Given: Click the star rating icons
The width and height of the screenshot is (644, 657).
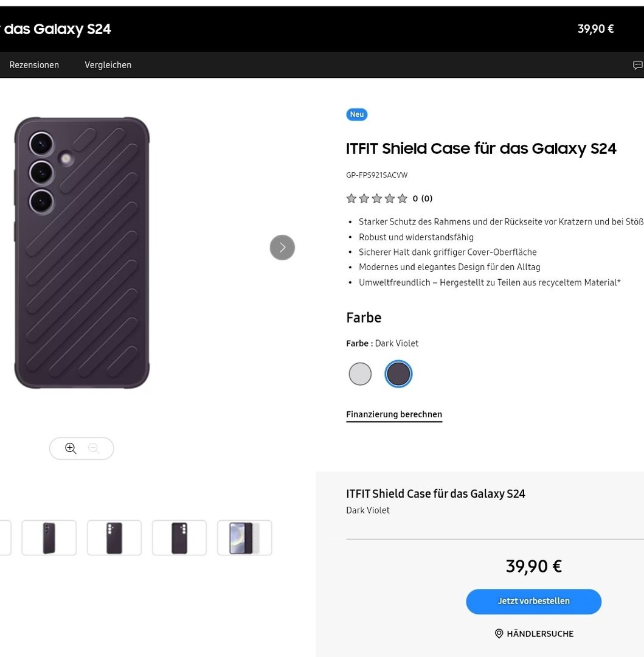Looking at the screenshot, I should coord(376,198).
